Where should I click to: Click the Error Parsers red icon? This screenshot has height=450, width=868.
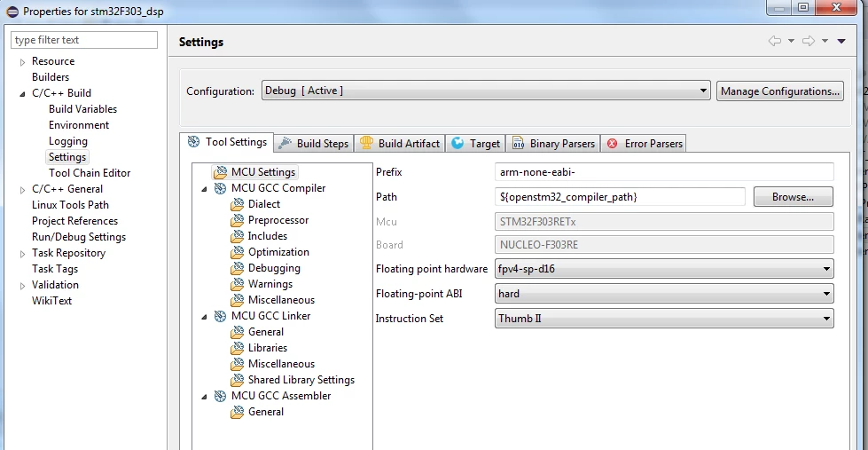613,144
